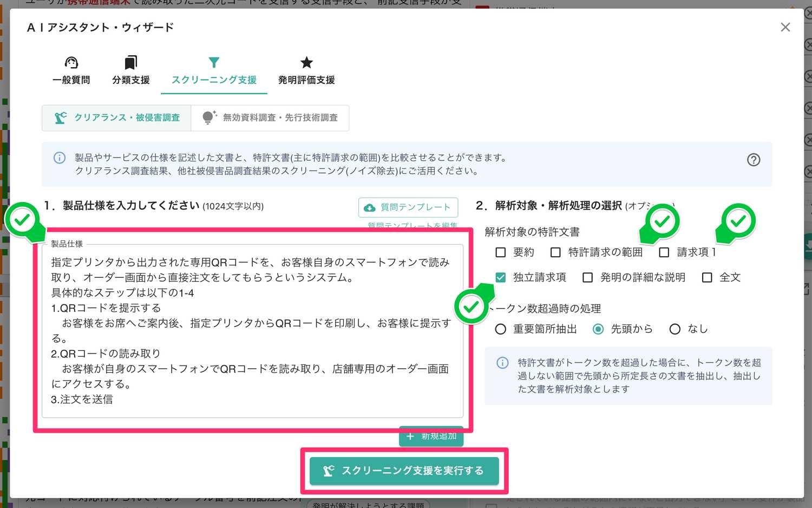The image size is (812, 508).
Task: Select the なし radio option
Action: pyautogui.click(x=675, y=329)
